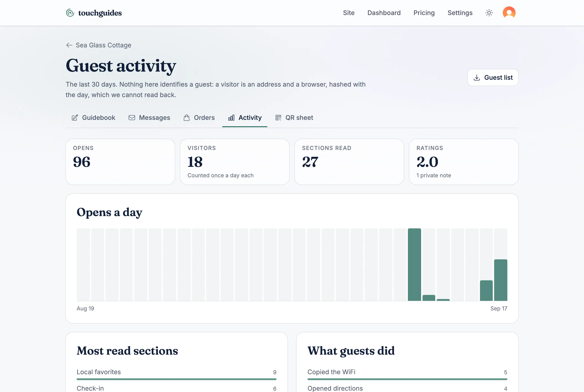Click the 'Aug 19' chart axis label
This screenshot has width=584, height=392.
click(x=85, y=309)
